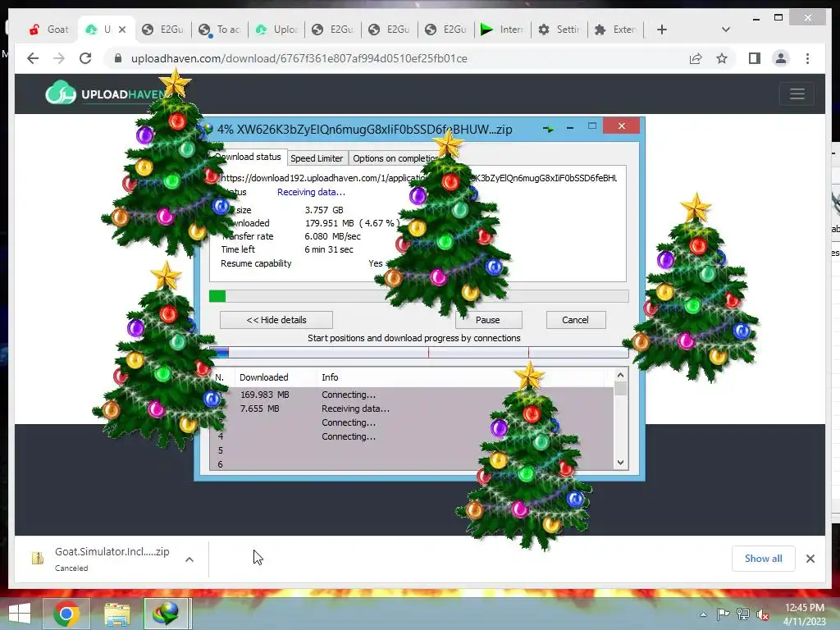
Task: Close the IDM download dialog
Action: click(622, 126)
